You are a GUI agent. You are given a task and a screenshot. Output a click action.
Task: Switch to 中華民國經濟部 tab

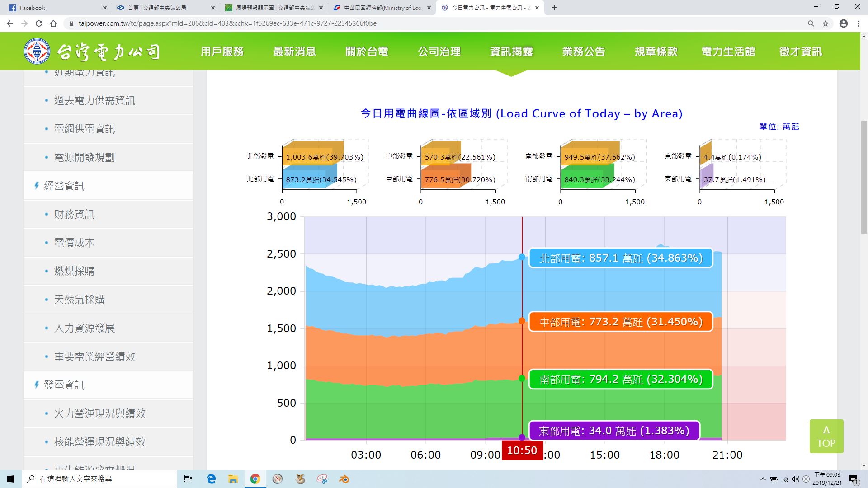click(x=381, y=8)
